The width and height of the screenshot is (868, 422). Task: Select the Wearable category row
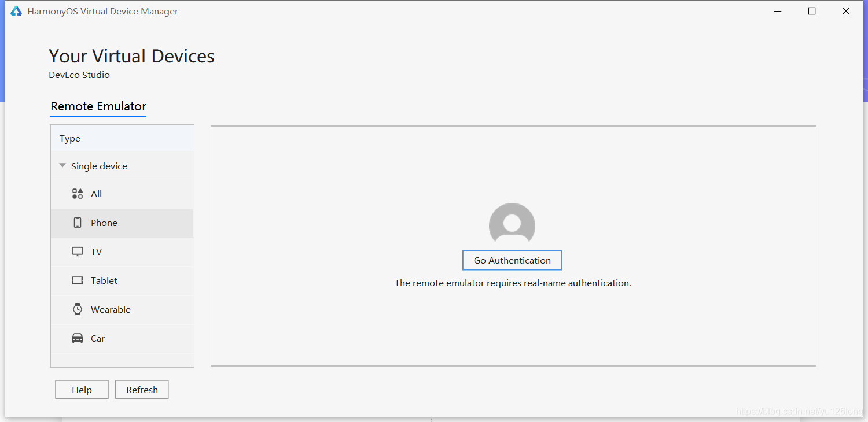(x=122, y=310)
